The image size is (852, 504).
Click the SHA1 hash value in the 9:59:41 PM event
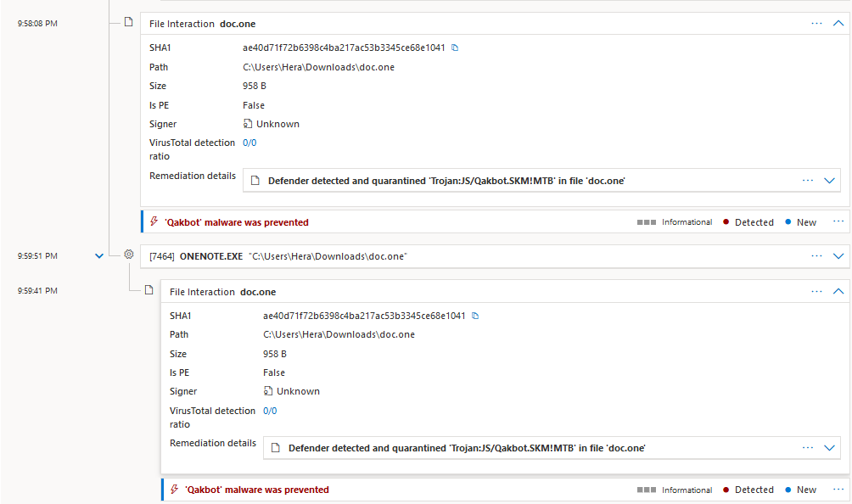tap(364, 316)
